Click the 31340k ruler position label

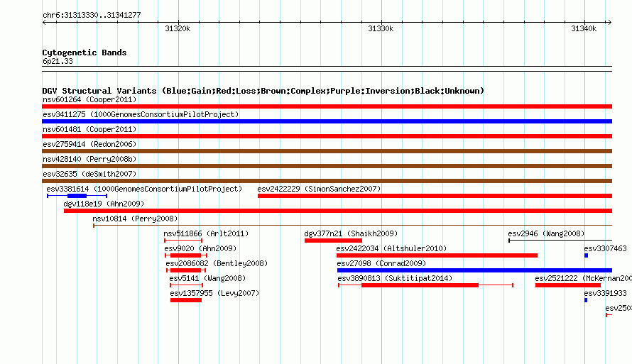pyautogui.click(x=584, y=28)
